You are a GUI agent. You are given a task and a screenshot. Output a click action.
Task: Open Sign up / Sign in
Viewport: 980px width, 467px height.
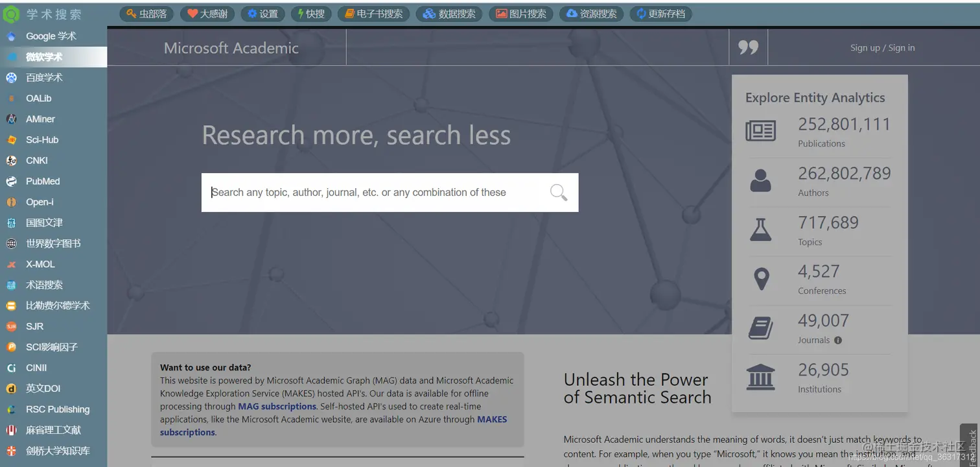882,48
